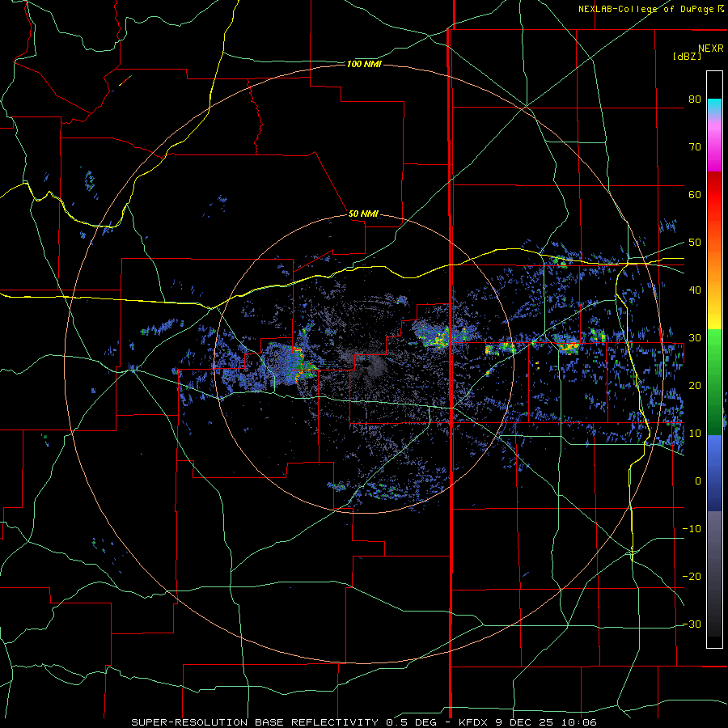Click the 50 NMI range ring label

(363, 214)
